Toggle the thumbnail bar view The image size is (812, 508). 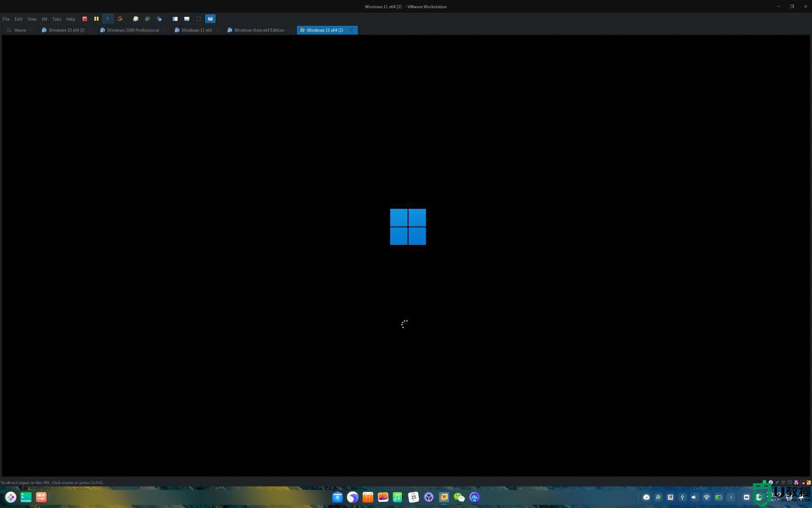(x=187, y=19)
